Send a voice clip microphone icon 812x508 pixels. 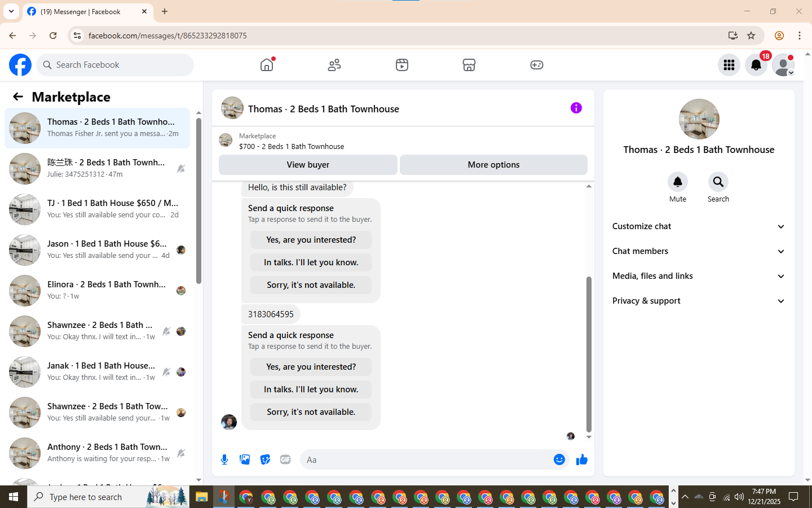pyautogui.click(x=224, y=459)
